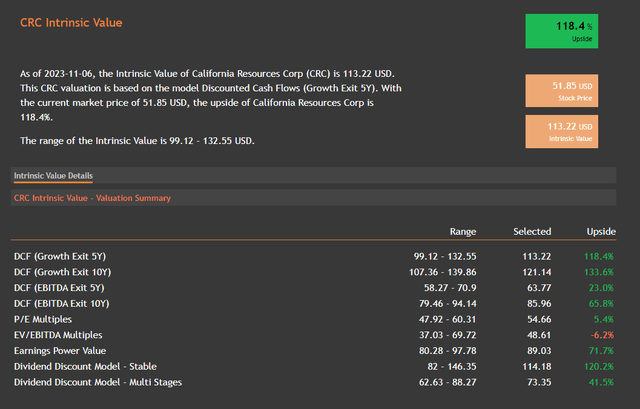Click the DCF (EBITDA Exit 5Y) row label
This screenshot has width=640, height=409.
coord(59,288)
